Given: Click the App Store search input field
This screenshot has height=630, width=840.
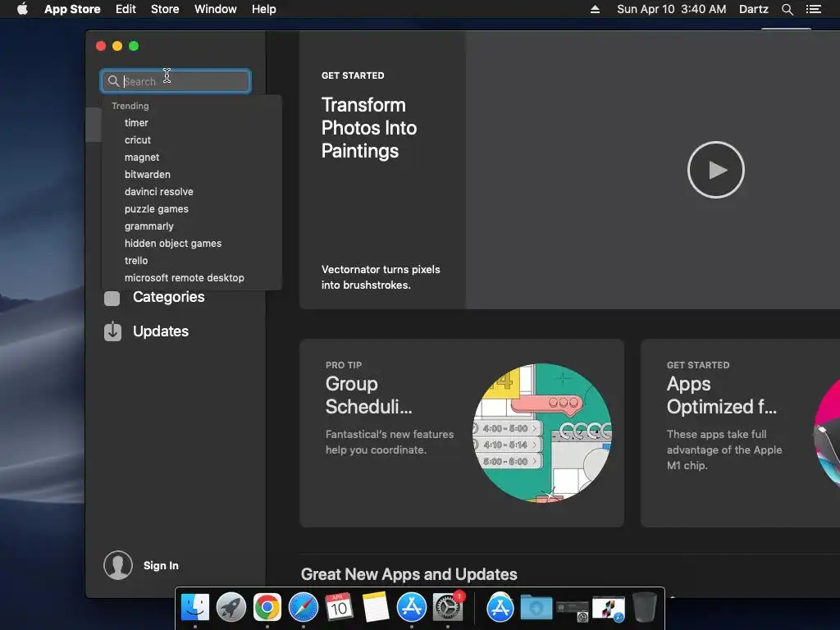Looking at the screenshot, I should (x=176, y=81).
